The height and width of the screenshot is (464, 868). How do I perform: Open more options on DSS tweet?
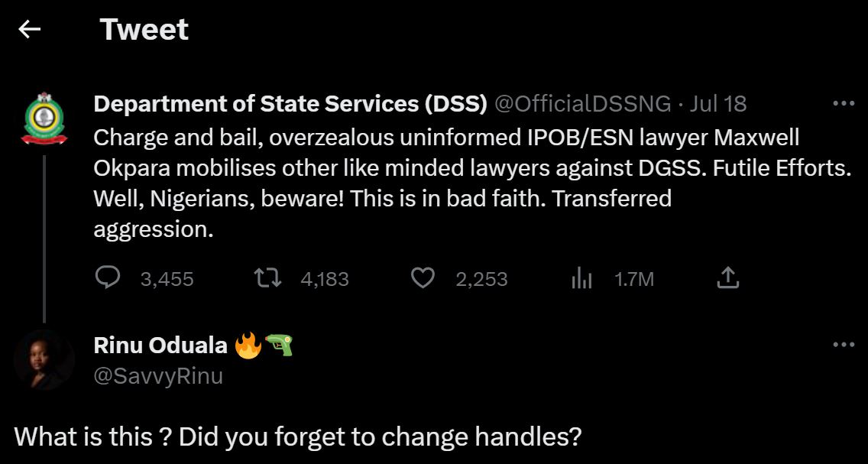[843, 104]
